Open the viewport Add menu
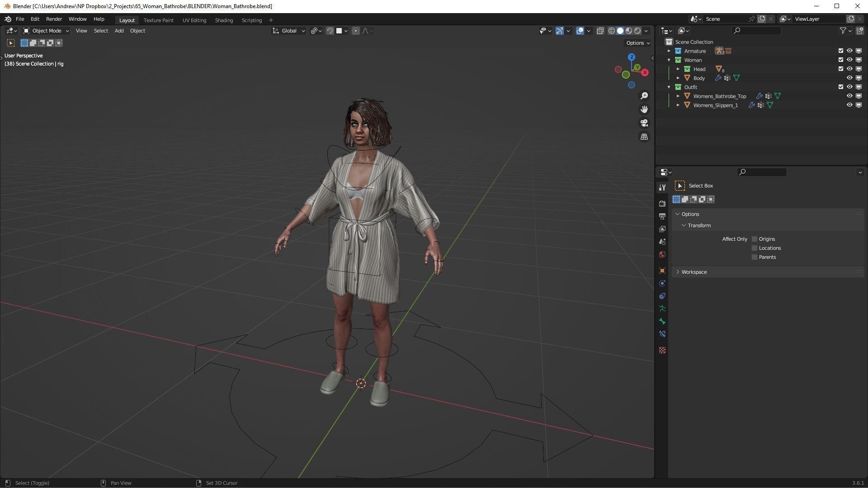The width and height of the screenshot is (868, 488). [119, 31]
